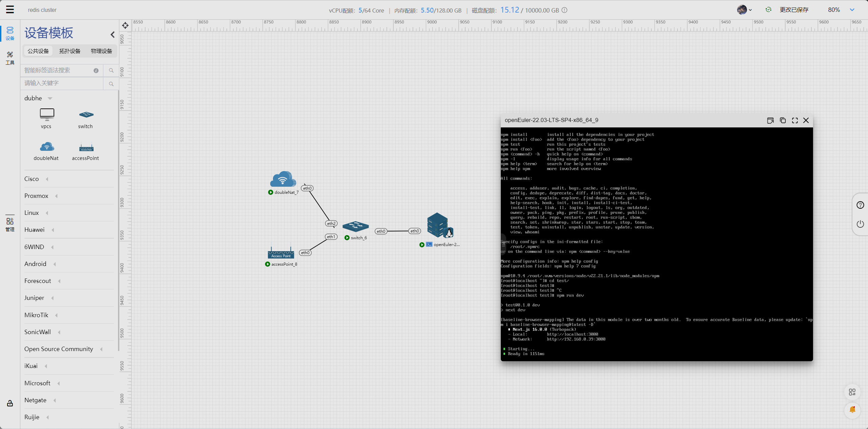Toggle fullscreen on openEuler console window

pyautogui.click(x=795, y=120)
